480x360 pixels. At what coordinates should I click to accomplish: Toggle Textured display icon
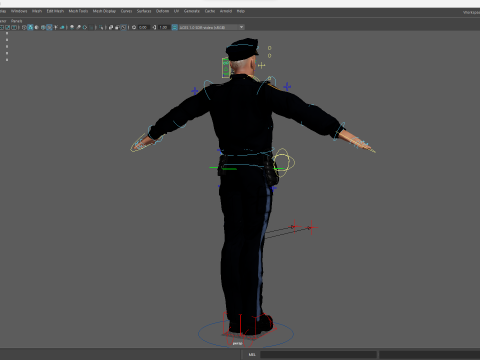click(x=49, y=27)
